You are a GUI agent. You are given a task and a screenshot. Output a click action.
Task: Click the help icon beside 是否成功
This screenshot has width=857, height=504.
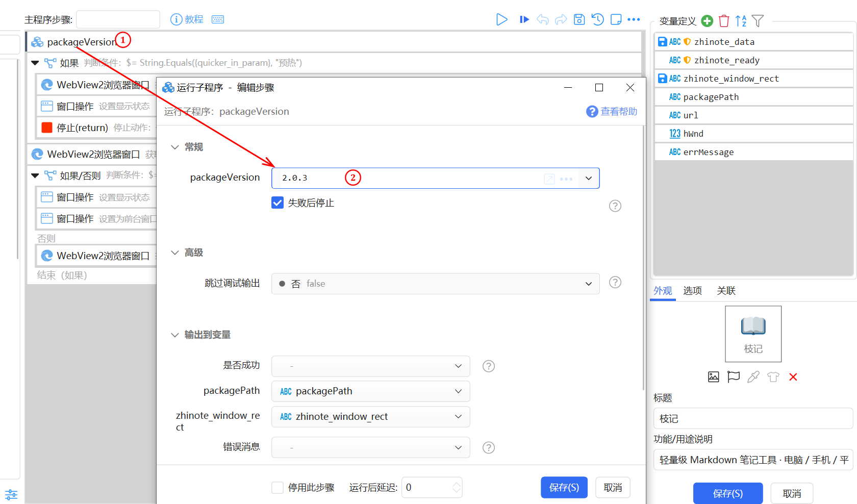click(x=489, y=366)
